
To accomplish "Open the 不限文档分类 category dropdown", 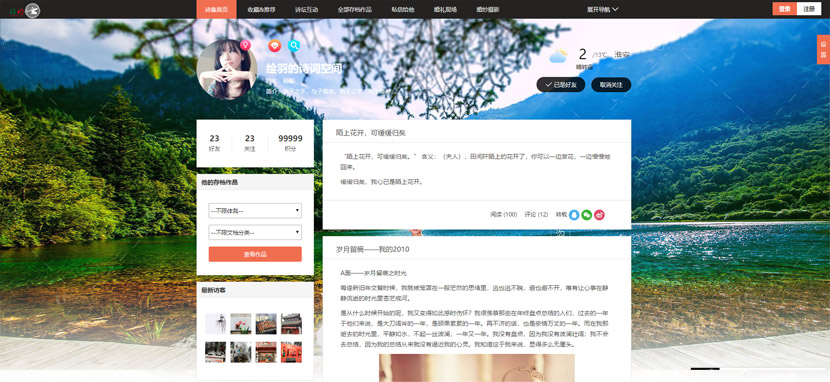I will [x=255, y=232].
